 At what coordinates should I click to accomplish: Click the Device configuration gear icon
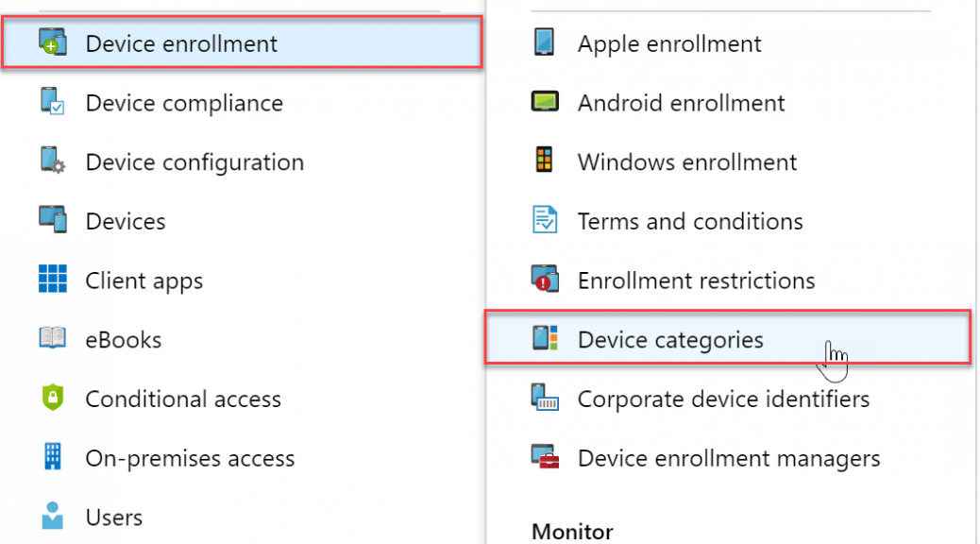coord(53,161)
